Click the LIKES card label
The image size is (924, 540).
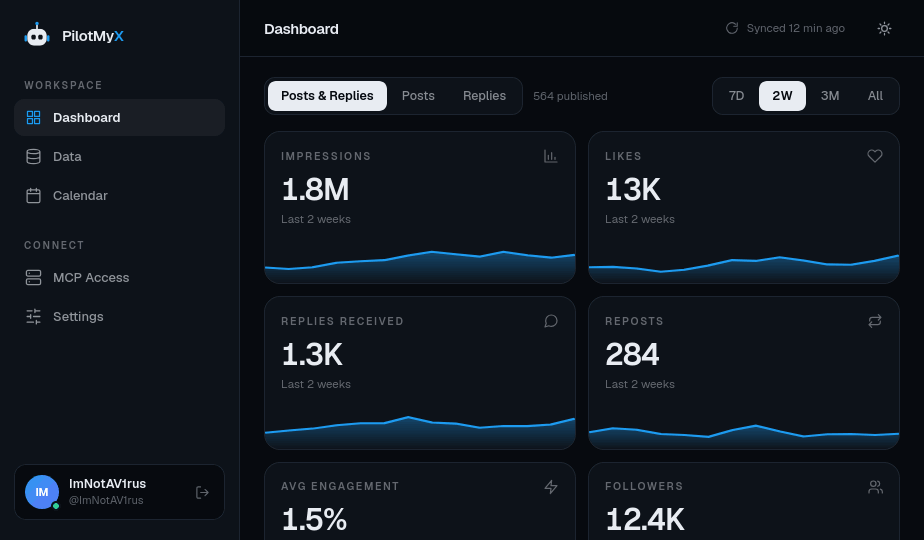tap(623, 156)
